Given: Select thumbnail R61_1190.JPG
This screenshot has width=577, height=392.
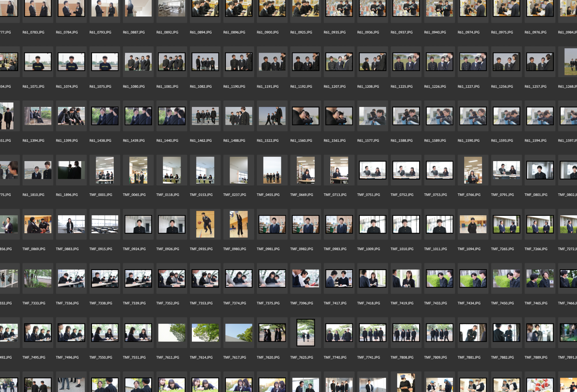Looking at the screenshot, I should click(x=239, y=62).
